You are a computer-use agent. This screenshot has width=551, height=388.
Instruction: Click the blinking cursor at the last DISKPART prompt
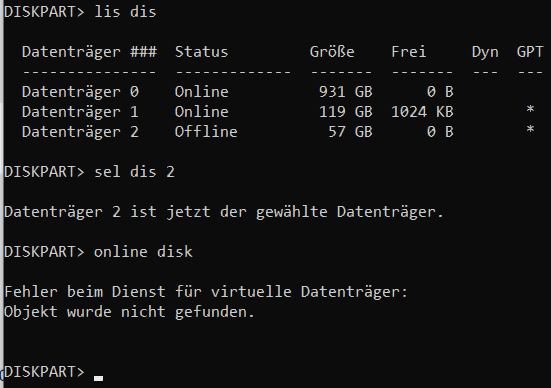click(98, 379)
